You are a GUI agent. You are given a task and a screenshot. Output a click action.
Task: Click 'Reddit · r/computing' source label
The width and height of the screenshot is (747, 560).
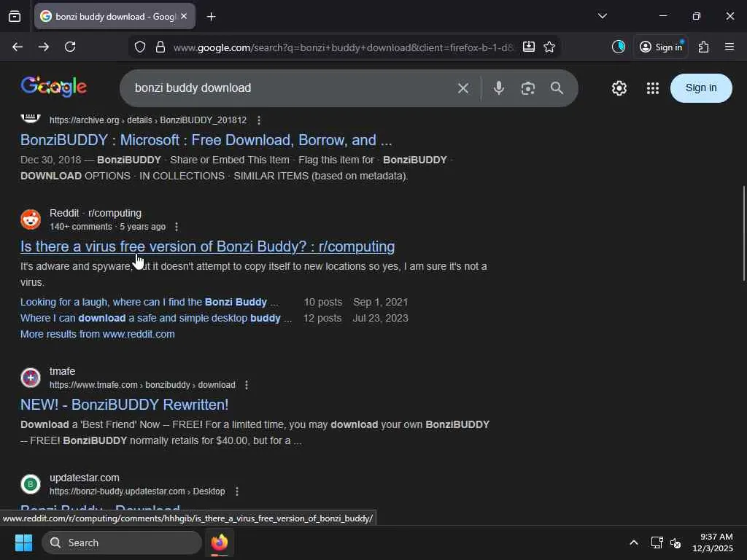[x=96, y=213]
